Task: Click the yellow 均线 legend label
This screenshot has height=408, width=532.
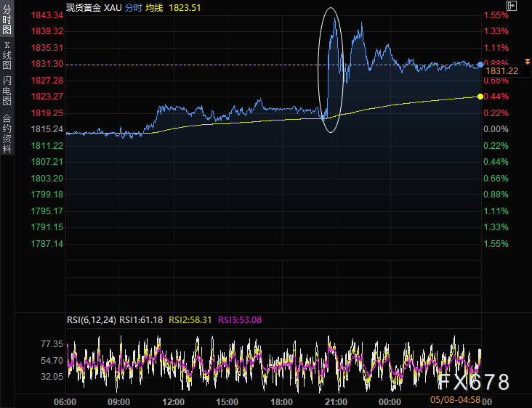Action: coord(154,8)
